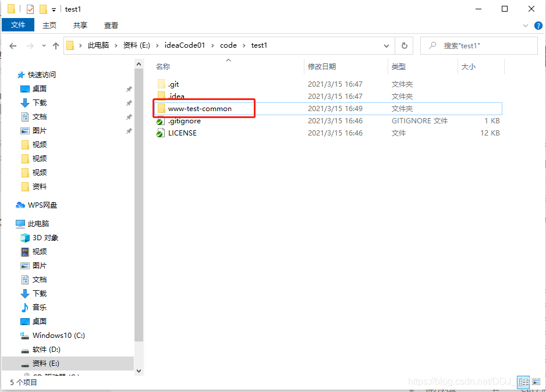Click the navigation pane scroll down arrow

click(139, 371)
